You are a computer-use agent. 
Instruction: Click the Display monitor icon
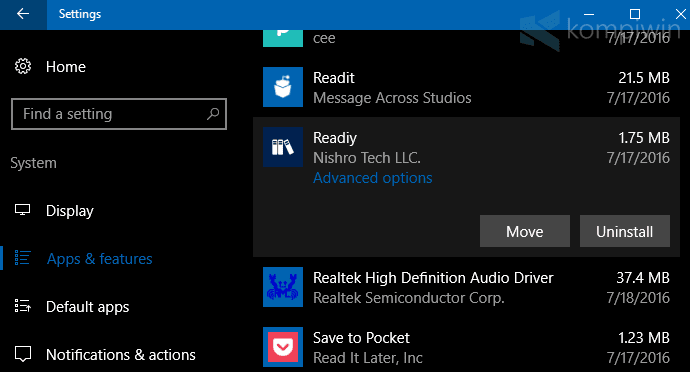22,210
